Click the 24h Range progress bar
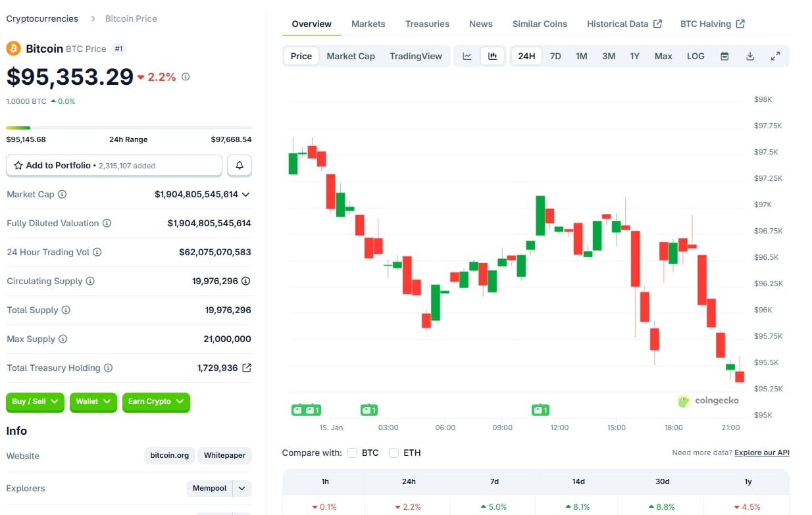This screenshot has height=515, width=812. [129, 128]
